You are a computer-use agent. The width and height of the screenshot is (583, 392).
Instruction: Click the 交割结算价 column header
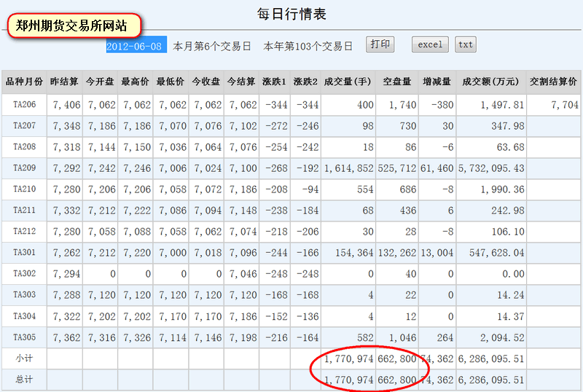pos(553,82)
